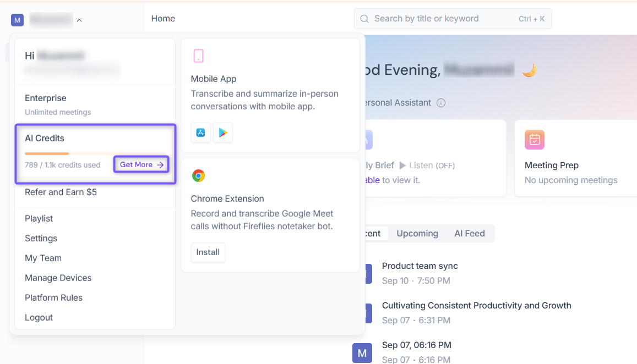Click the Get More credits button
Image resolution: width=637 pixels, height=364 pixels.
pos(141,164)
